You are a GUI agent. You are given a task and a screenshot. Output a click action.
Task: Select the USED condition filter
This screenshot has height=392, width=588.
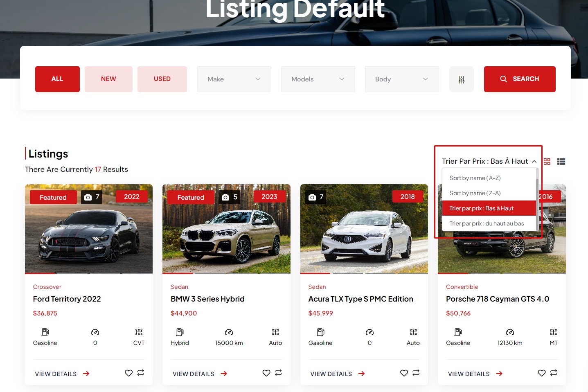click(162, 79)
